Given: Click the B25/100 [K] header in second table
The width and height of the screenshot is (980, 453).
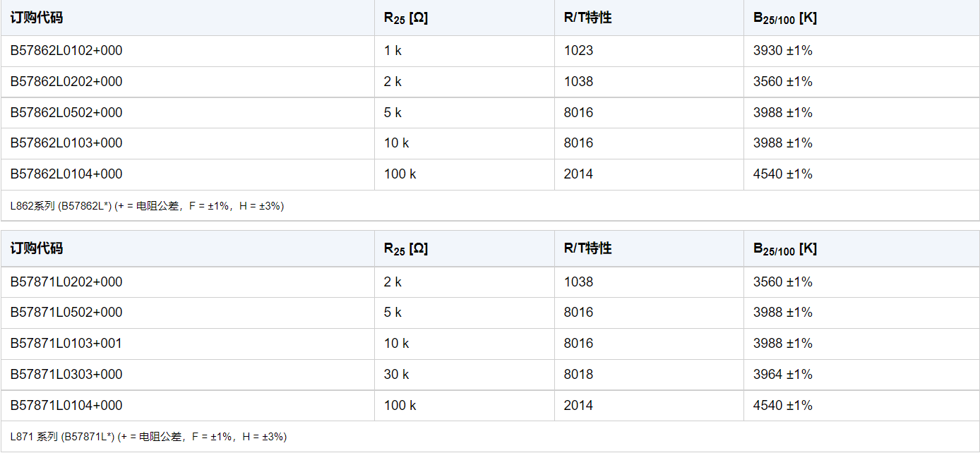Looking at the screenshot, I should point(785,249).
